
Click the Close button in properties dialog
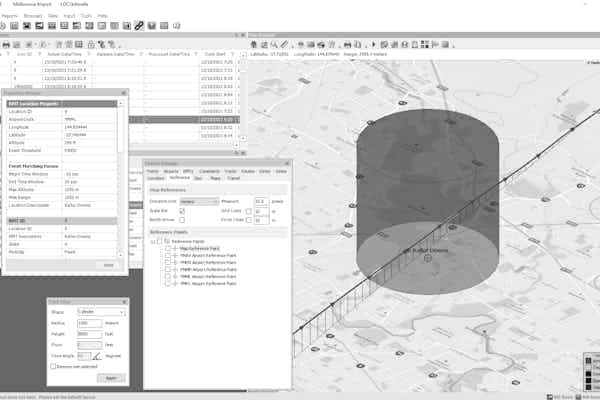(108, 264)
